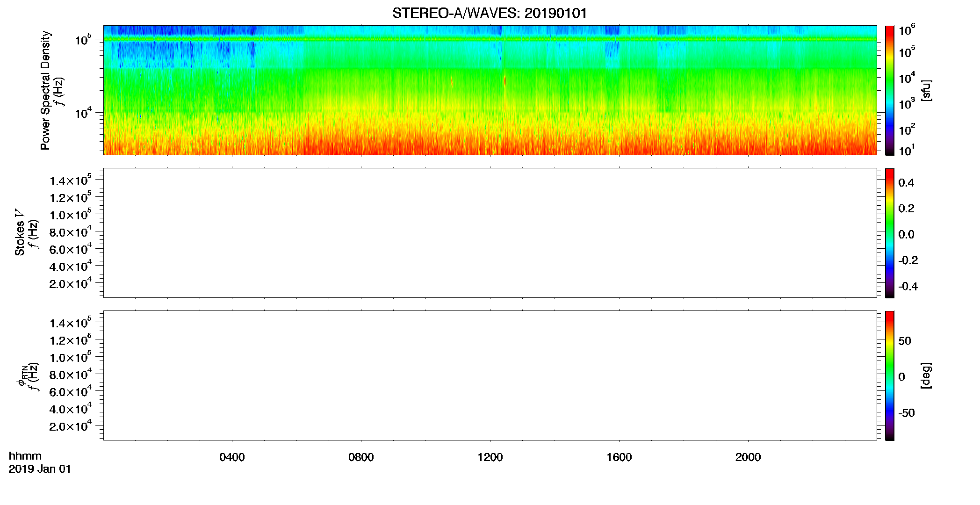980x505 pixels.
Task: Click the 0400 time tick label
Action: point(232,457)
